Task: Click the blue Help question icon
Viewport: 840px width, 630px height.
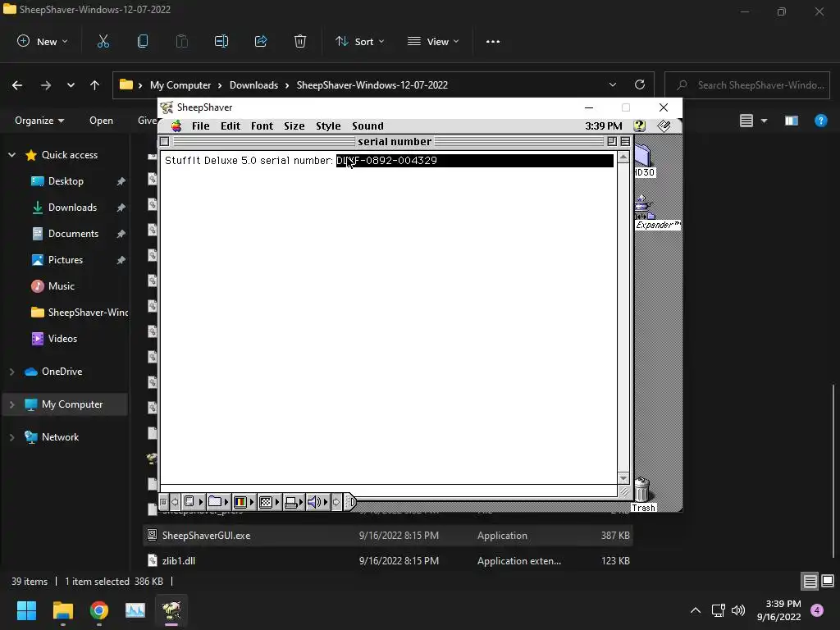Action: point(820,121)
